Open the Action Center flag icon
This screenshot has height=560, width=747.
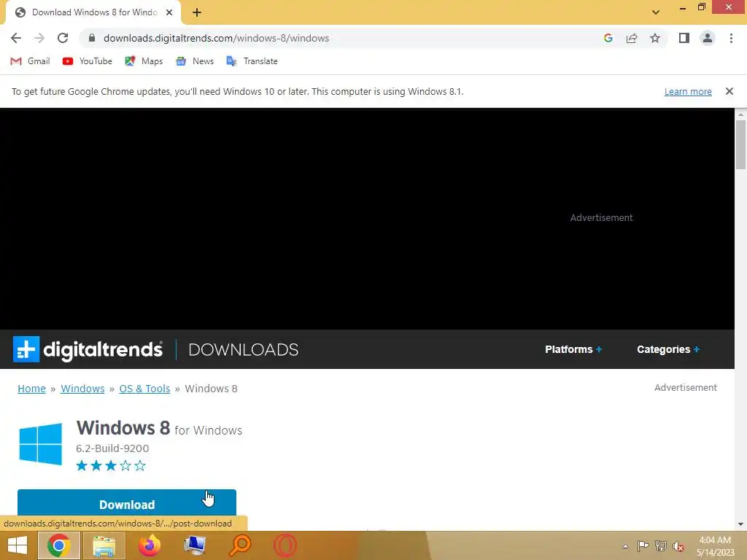click(x=643, y=546)
